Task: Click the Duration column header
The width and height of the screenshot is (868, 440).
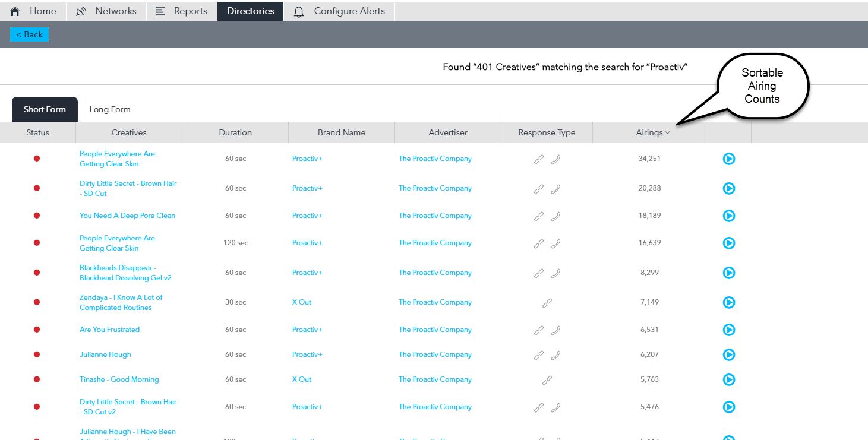Action: (x=235, y=132)
